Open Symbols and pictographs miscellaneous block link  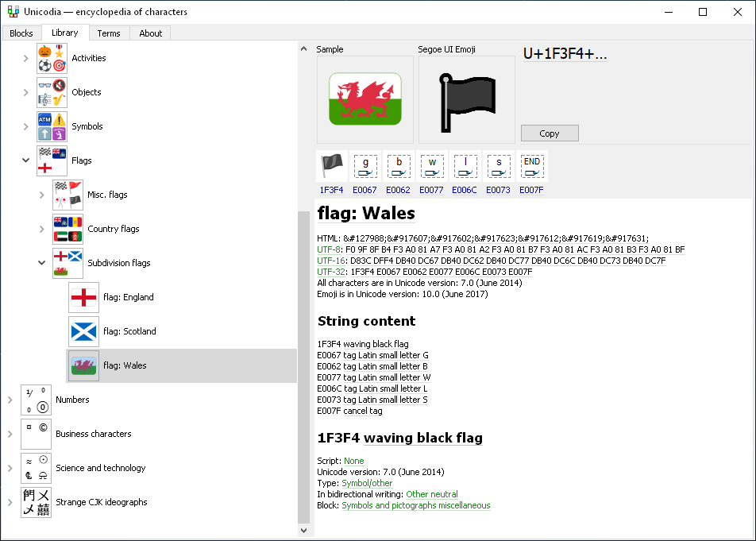pos(416,505)
